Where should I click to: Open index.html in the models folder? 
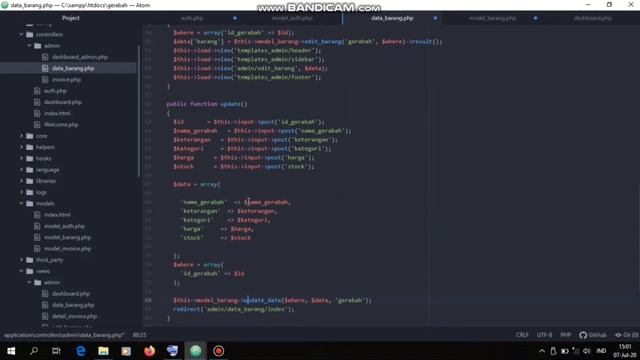click(57, 215)
